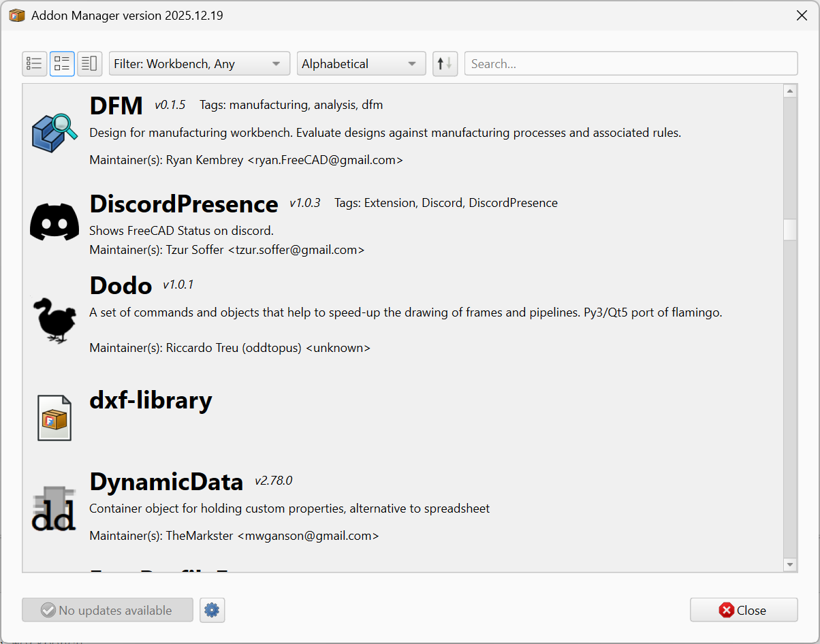Image resolution: width=820 pixels, height=644 pixels.
Task: Click maintainer Riccardo Treu line
Action: [x=230, y=348]
